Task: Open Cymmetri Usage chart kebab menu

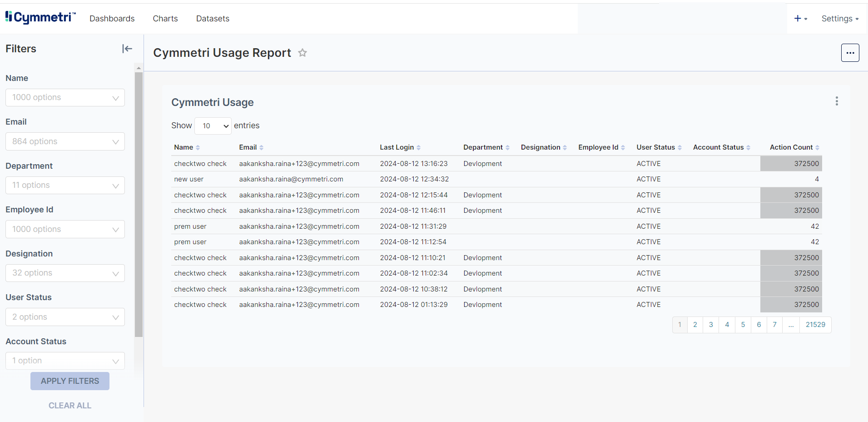Action: click(x=836, y=101)
